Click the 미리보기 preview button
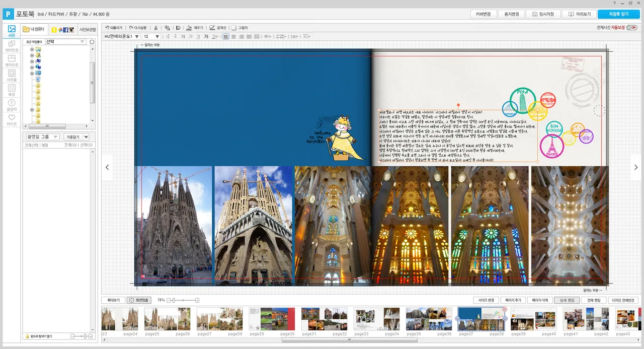644x349 pixels. click(579, 14)
